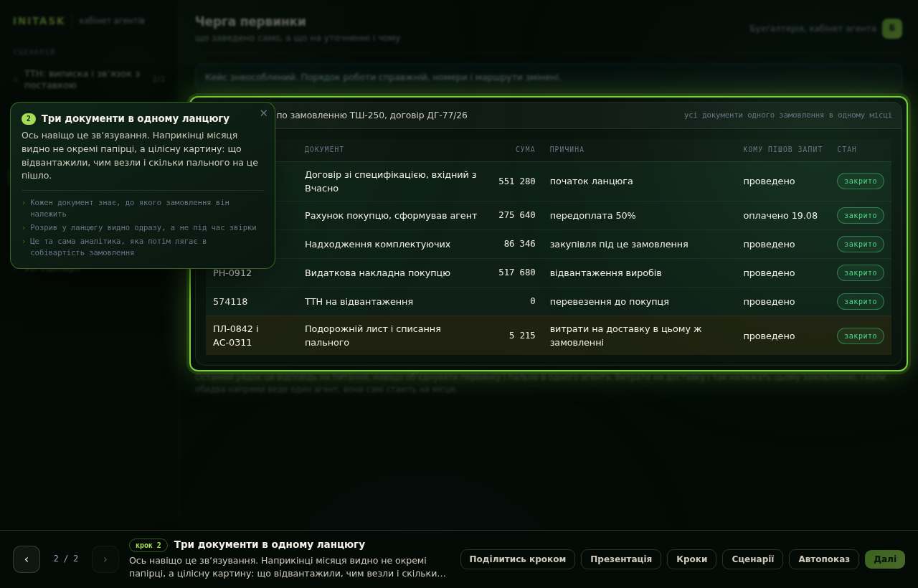
Task: Click the «Поділитись кроком» button
Action: coord(518,559)
